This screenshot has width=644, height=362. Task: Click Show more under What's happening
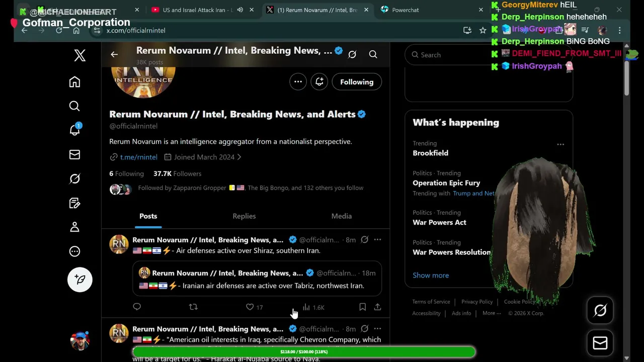pos(431,276)
